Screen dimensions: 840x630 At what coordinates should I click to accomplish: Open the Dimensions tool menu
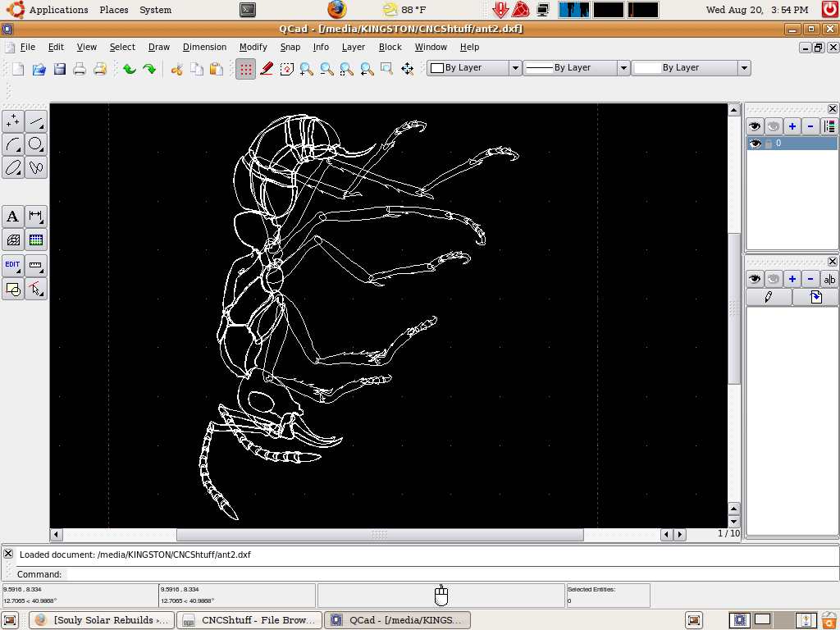click(x=36, y=217)
